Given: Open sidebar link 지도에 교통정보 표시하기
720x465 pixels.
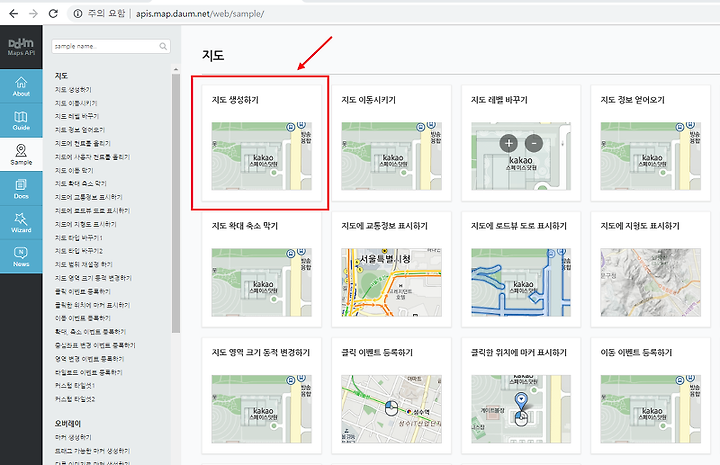Looking at the screenshot, I should click(x=89, y=197).
